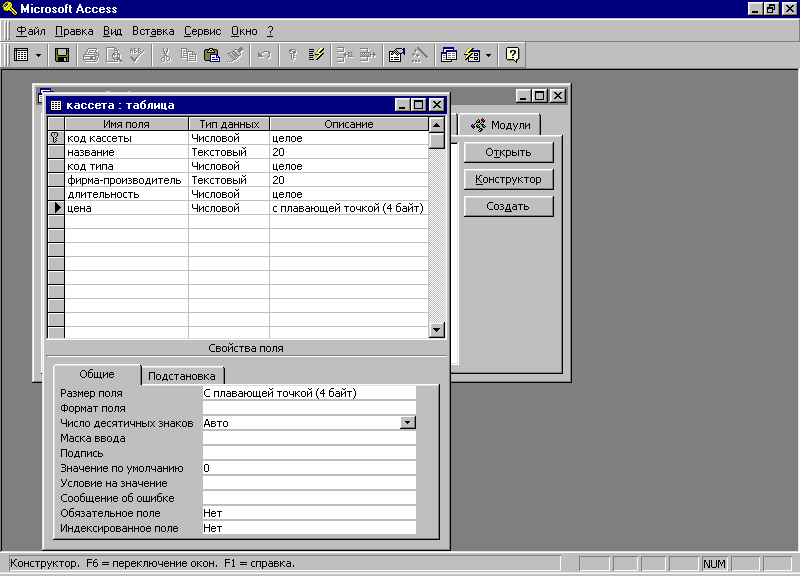The width and height of the screenshot is (800, 576).
Task: Click the Имя поля column header
Action: [x=127, y=124]
